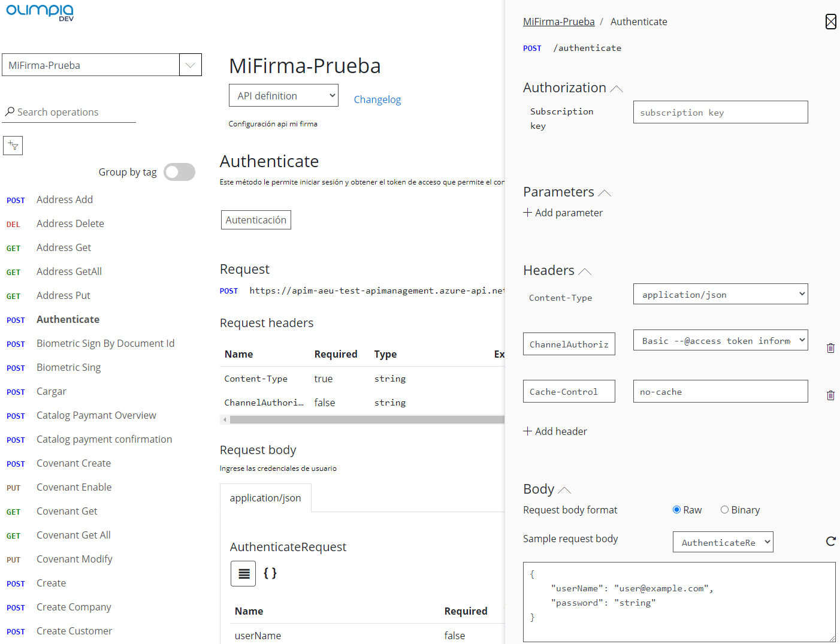
Task: Switch schema to table list view
Action: point(243,574)
